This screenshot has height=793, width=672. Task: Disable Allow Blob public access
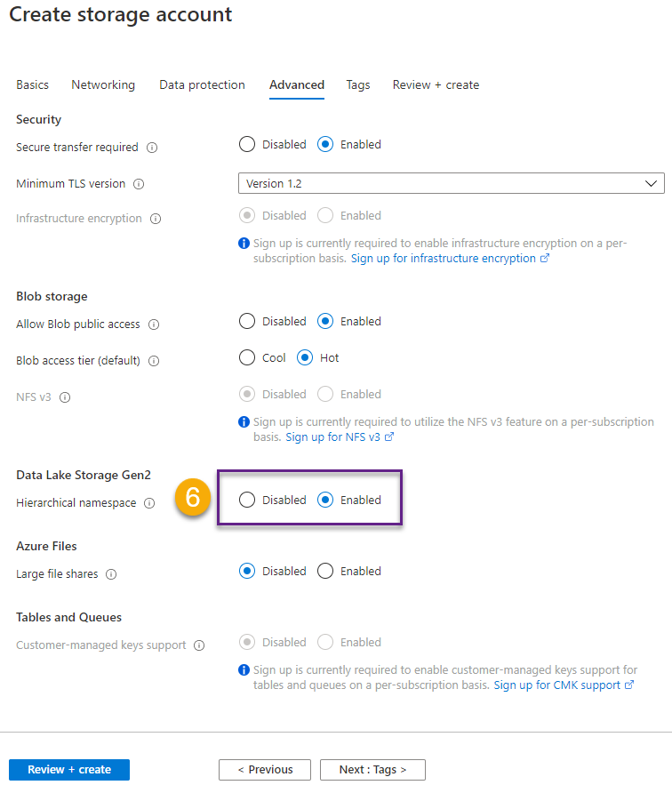click(247, 321)
